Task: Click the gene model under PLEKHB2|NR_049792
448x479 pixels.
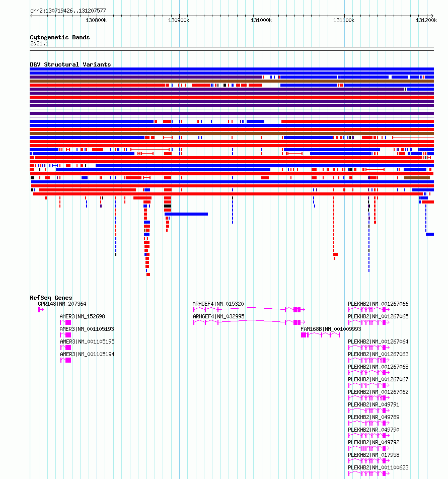Action: (x=369, y=448)
